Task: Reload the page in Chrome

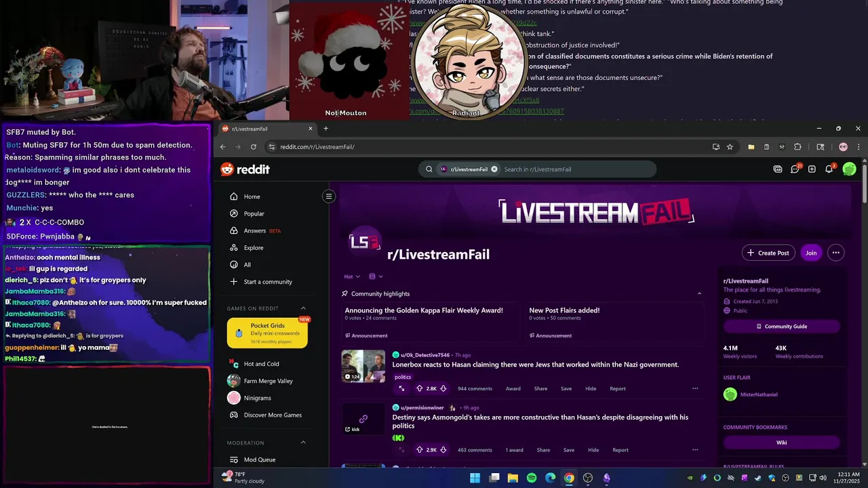Action: [x=254, y=146]
